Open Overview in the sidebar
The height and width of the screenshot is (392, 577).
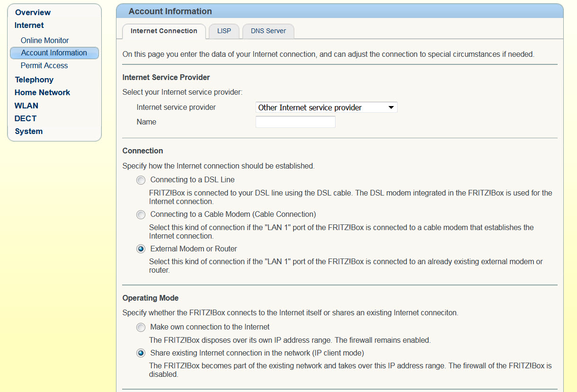tap(33, 12)
